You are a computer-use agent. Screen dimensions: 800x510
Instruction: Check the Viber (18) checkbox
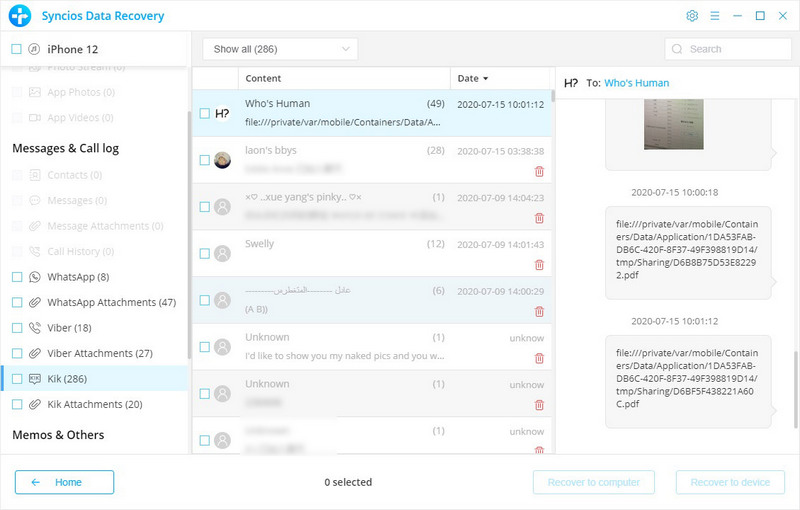(x=17, y=328)
